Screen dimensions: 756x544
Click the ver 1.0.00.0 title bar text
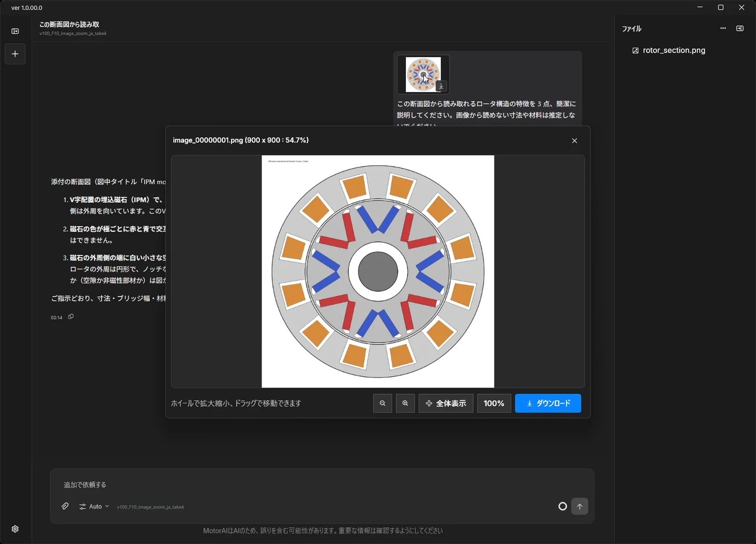click(x=27, y=8)
